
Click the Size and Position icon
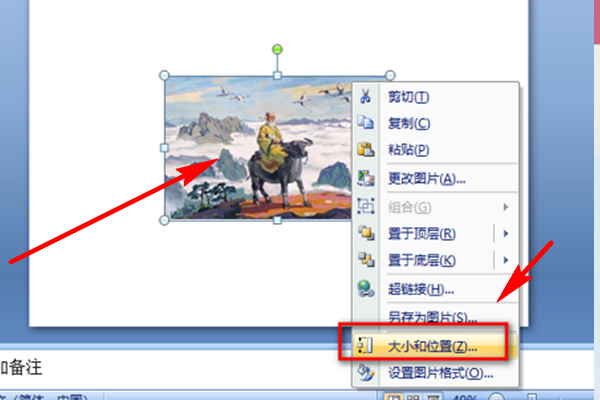point(364,346)
